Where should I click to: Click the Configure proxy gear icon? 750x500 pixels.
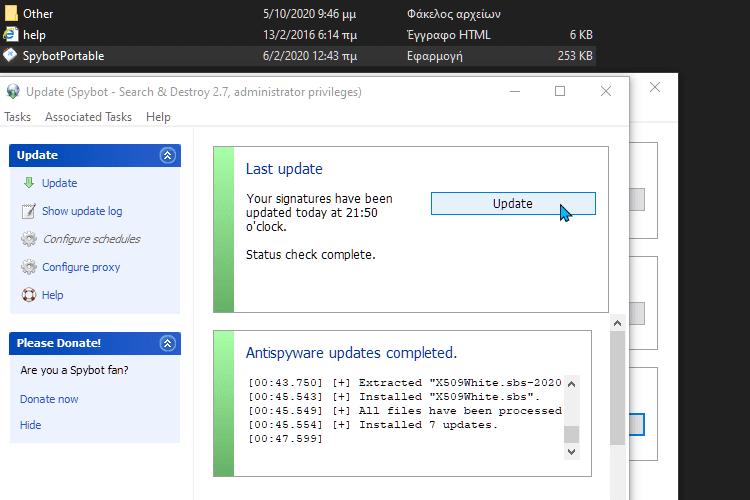pos(29,267)
